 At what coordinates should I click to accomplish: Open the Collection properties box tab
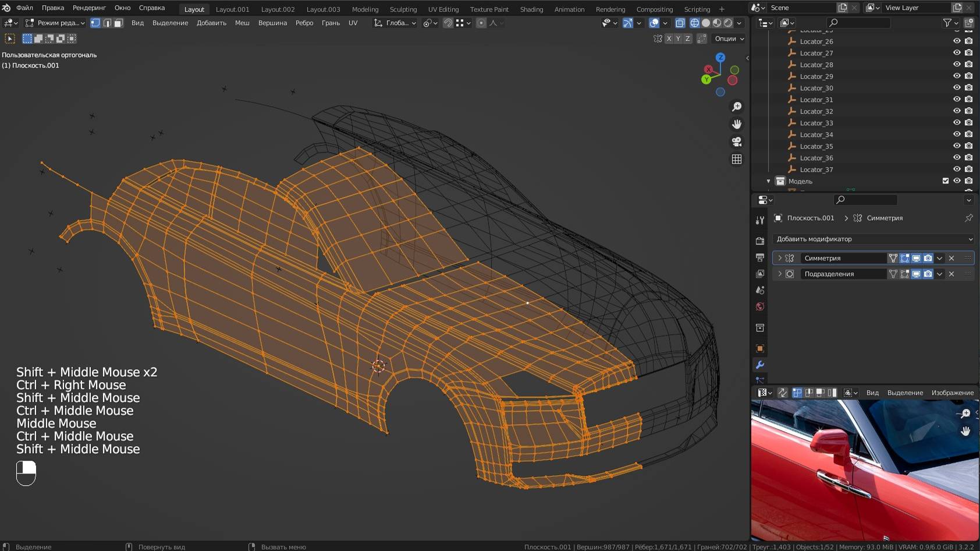coord(759,328)
